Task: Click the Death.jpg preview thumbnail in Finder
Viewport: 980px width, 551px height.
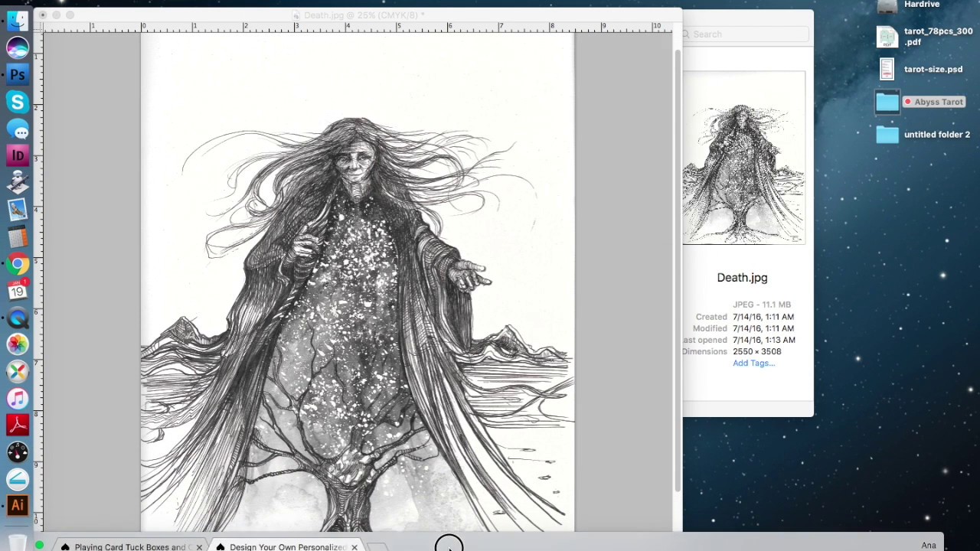Action: (x=744, y=158)
